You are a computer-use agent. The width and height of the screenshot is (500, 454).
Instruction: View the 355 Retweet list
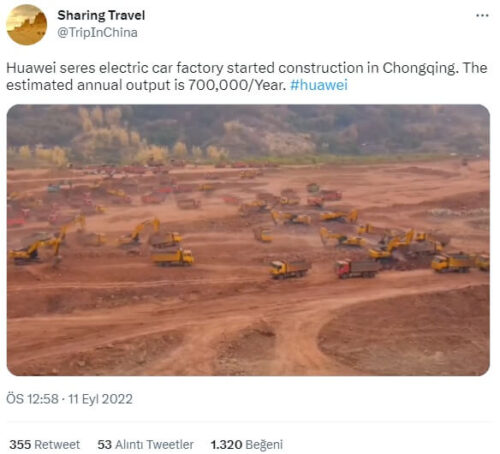click(x=44, y=444)
